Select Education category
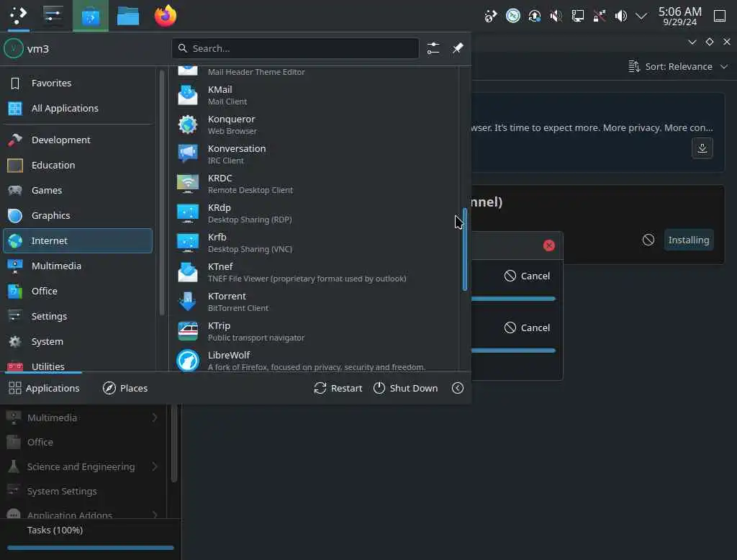The width and height of the screenshot is (737, 560). 78,165
